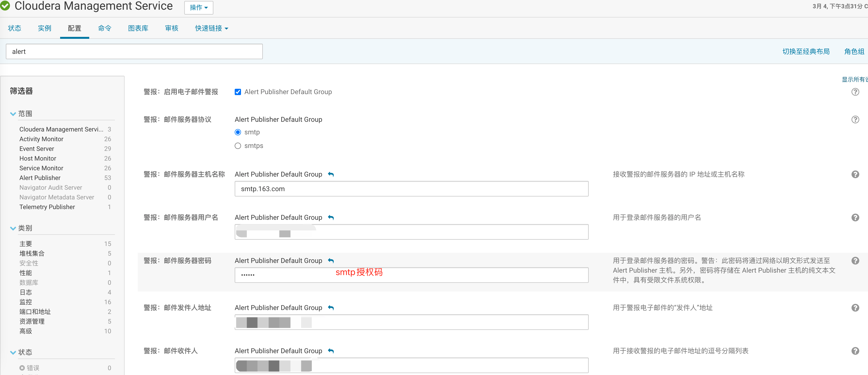This screenshot has width=868, height=375.
Task: Uncheck Alert Publisher Default Group checkbox
Action: pyautogui.click(x=238, y=92)
